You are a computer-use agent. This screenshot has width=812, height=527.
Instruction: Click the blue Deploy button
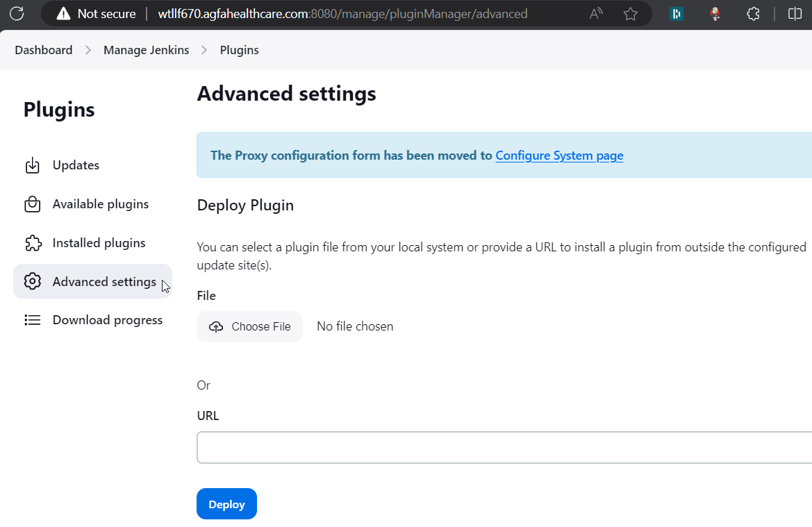coord(226,503)
